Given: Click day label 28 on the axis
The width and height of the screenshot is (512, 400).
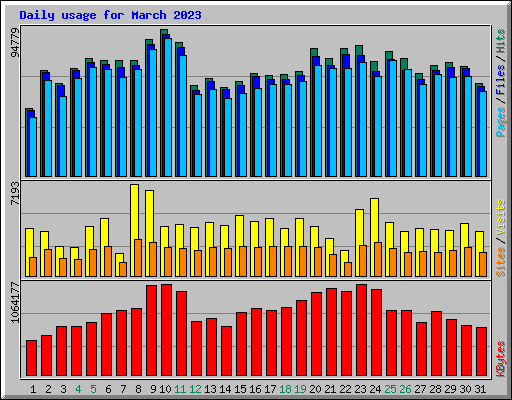Looking at the screenshot, I should click(x=435, y=389).
